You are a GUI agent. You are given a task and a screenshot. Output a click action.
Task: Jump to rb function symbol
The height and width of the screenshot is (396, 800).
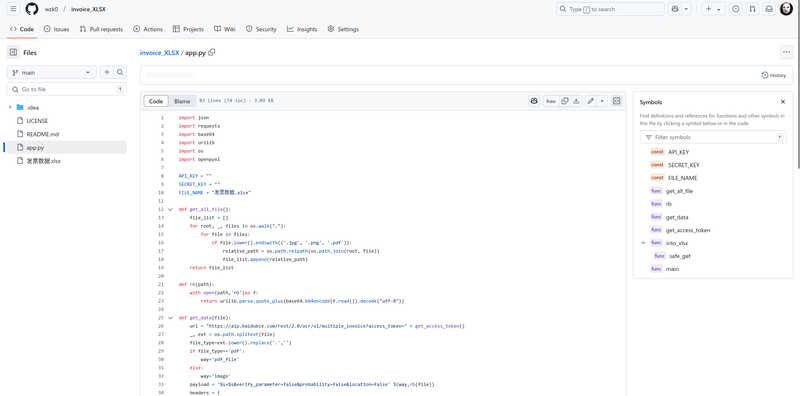pyautogui.click(x=668, y=204)
